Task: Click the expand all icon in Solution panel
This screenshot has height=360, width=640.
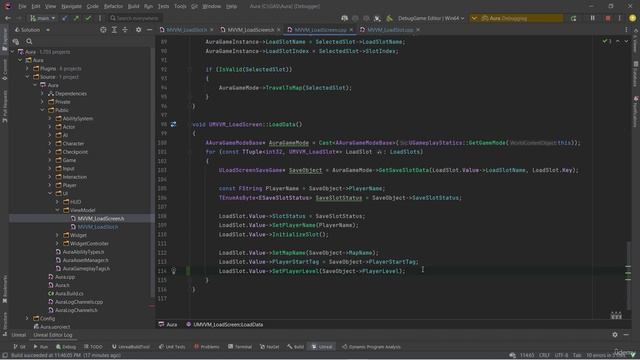Action: click(x=114, y=30)
